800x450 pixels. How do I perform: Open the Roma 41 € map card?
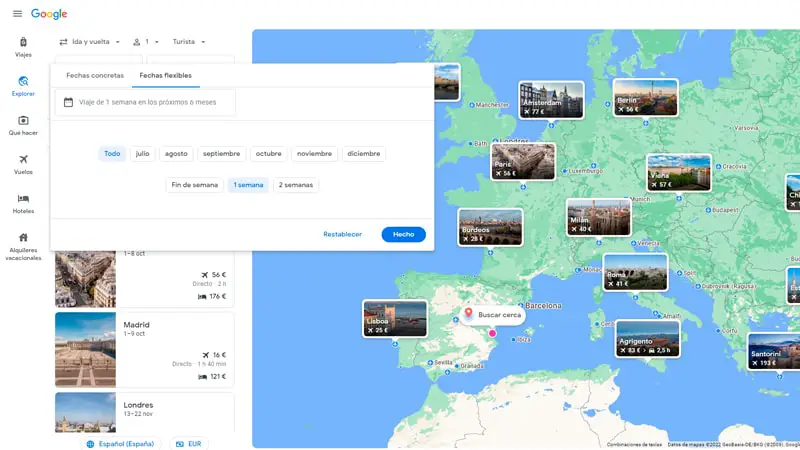635,272
